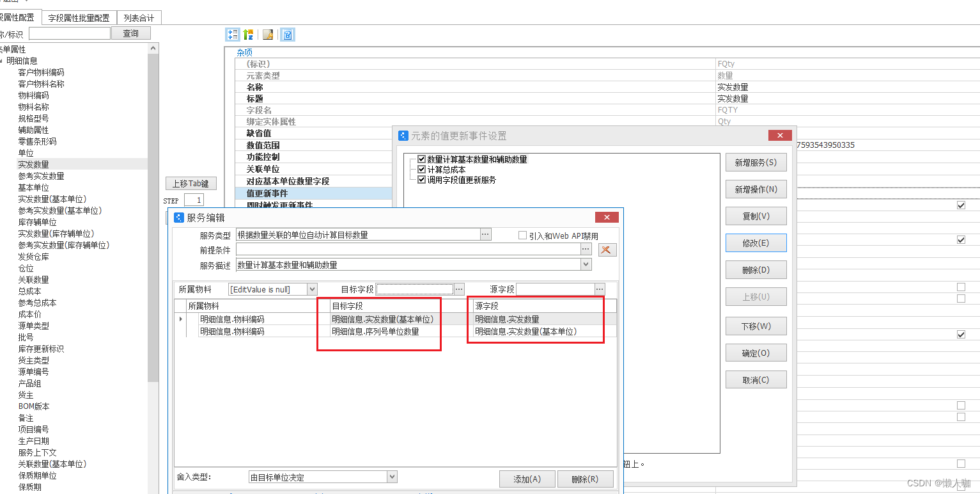Image resolution: width=980 pixels, height=494 pixels.
Task: Click the 目标字段 input field
Action: [414, 289]
